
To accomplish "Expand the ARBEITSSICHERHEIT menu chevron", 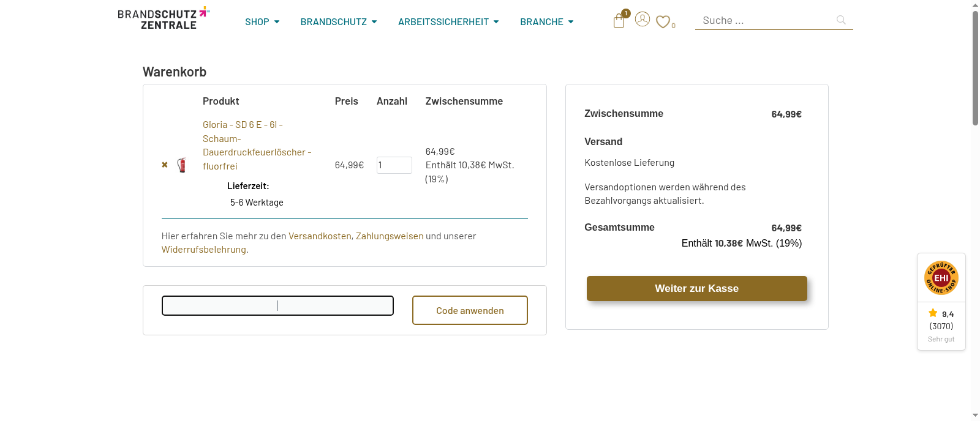I will pos(497,21).
